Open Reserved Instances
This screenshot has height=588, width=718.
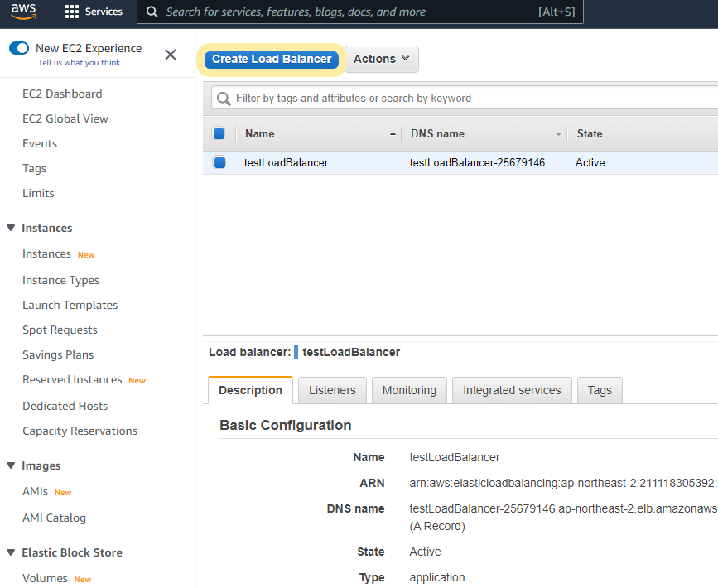click(72, 379)
